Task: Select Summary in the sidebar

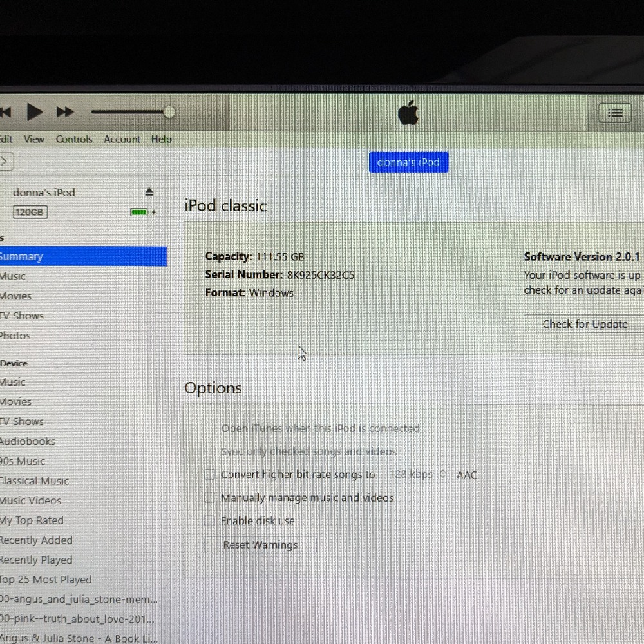Action: [83, 256]
